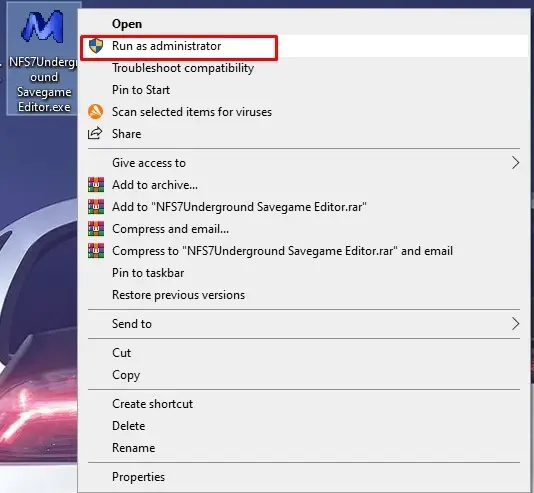Viewport: 534px width, 493px height.
Task: Choose Scan selected items for viruses
Action: (303, 112)
